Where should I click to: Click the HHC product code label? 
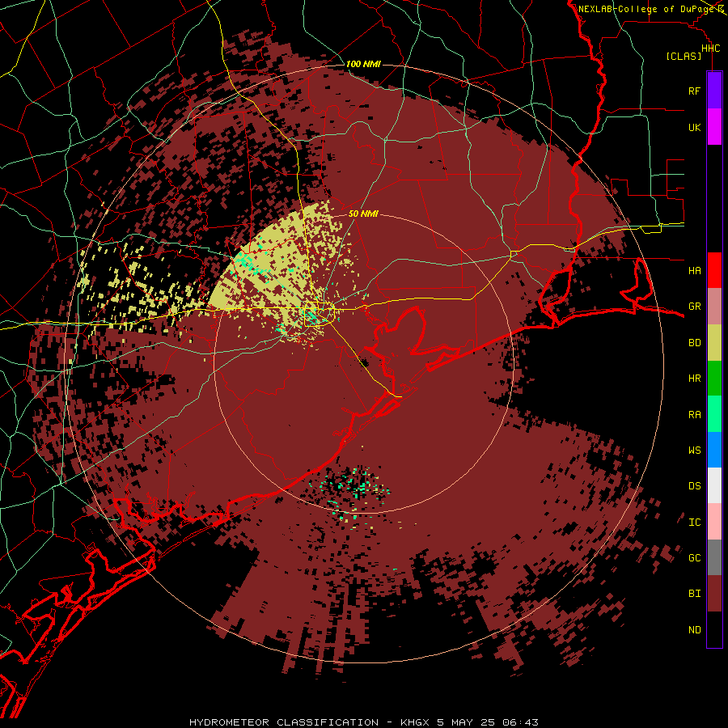point(711,49)
